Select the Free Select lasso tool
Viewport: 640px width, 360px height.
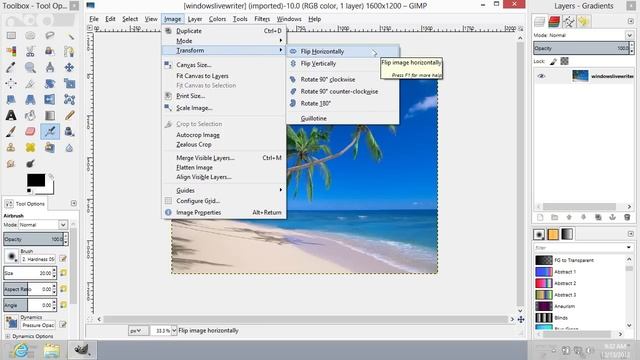(50, 36)
